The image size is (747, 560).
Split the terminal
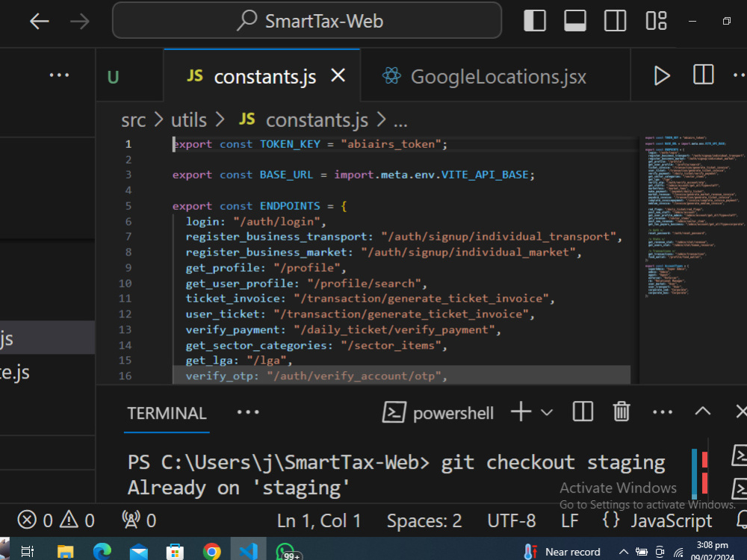click(583, 411)
